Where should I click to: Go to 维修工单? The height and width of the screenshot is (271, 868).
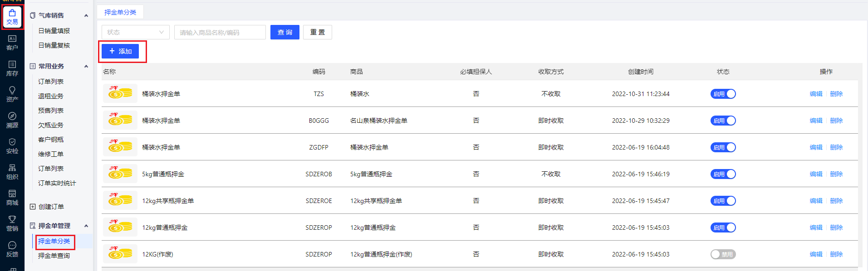[51, 154]
